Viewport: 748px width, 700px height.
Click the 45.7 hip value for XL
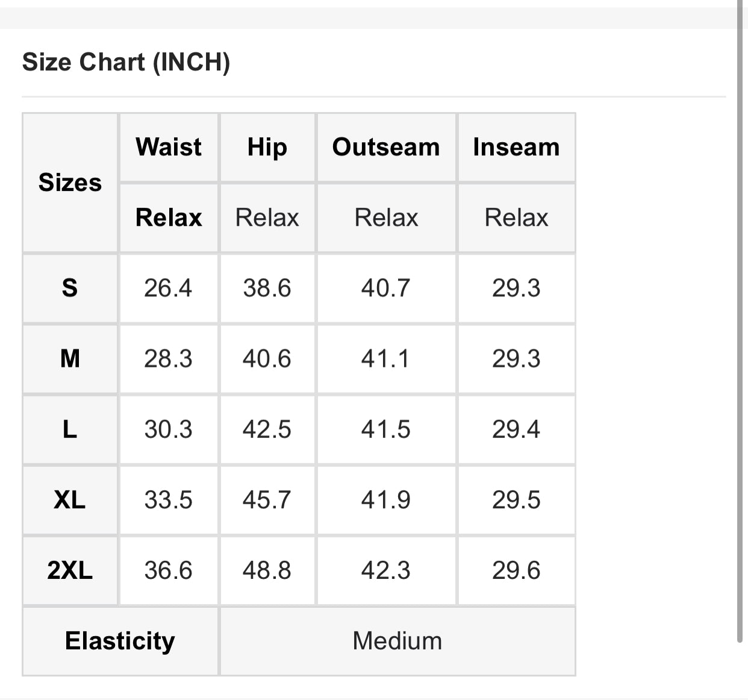click(267, 499)
